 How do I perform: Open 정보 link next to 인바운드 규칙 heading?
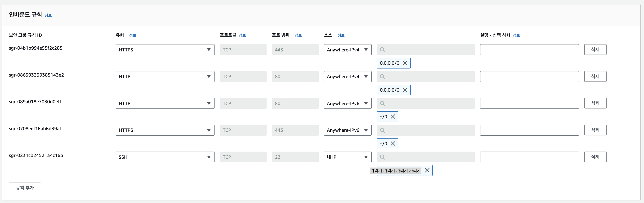(x=48, y=15)
